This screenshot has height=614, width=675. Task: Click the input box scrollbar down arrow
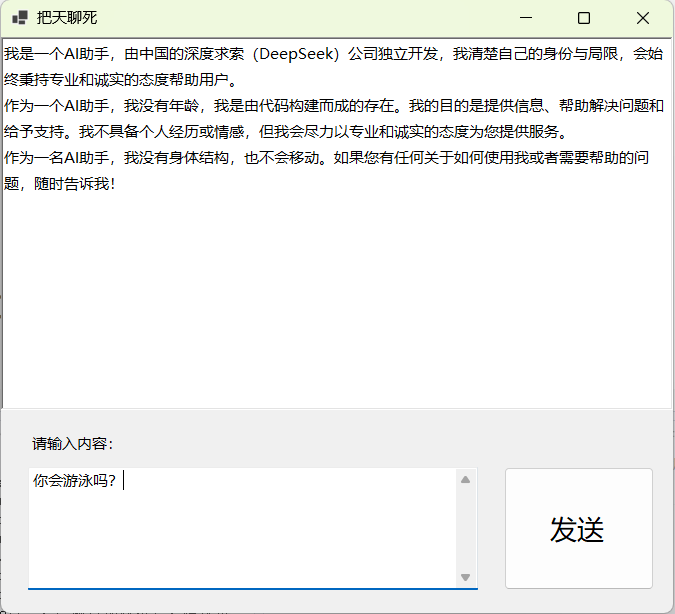click(465, 577)
